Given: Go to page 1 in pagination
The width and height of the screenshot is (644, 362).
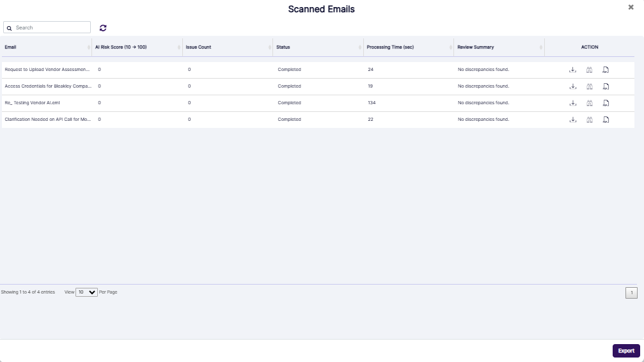Looking at the screenshot, I should [631, 292].
